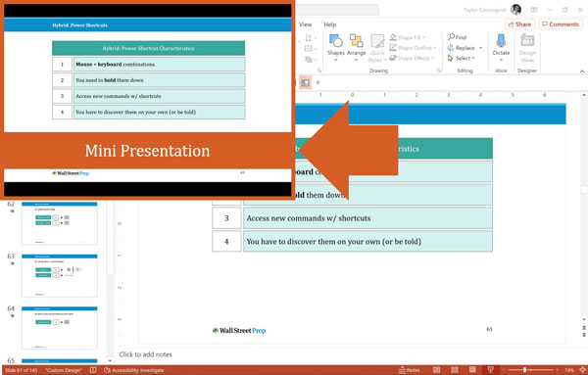Click the 74% zoom level
This screenshot has height=375, width=588.
[569, 370]
